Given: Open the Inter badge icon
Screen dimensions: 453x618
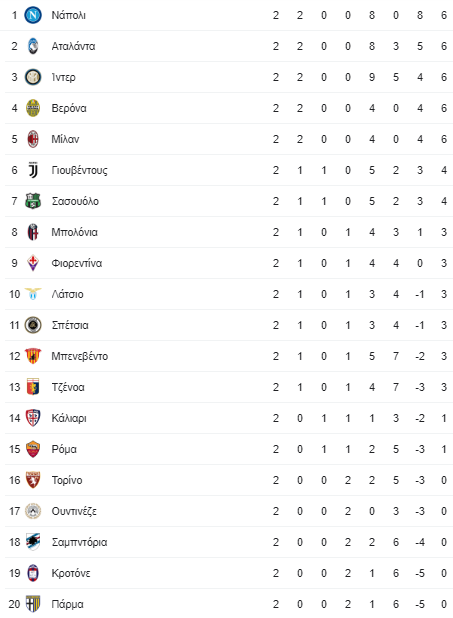Looking at the screenshot, I should point(33,77).
